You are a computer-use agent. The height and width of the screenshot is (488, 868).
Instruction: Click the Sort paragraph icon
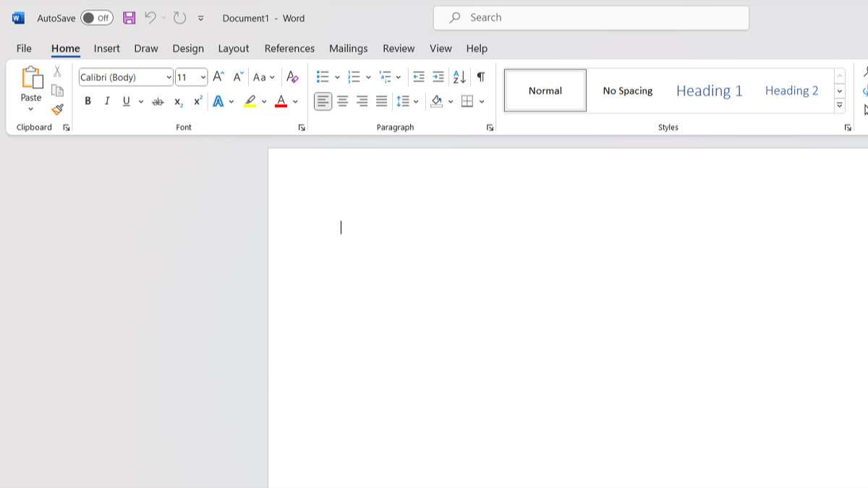459,77
